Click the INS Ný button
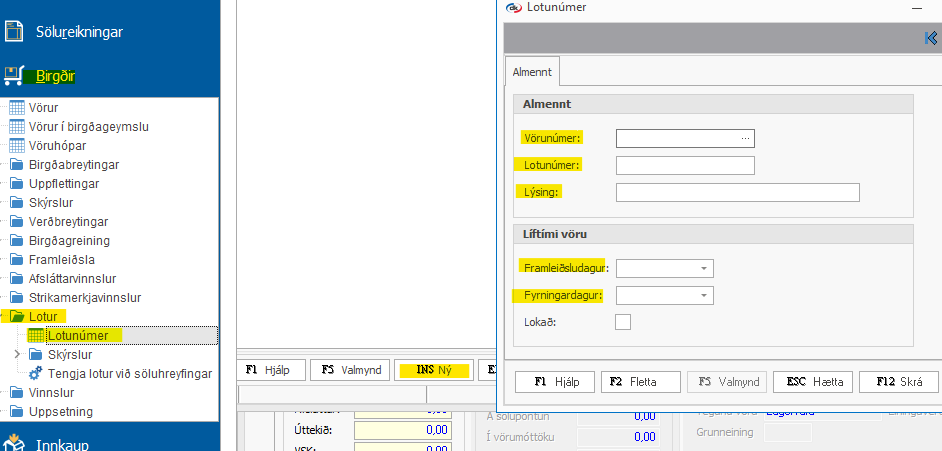 pos(434,370)
